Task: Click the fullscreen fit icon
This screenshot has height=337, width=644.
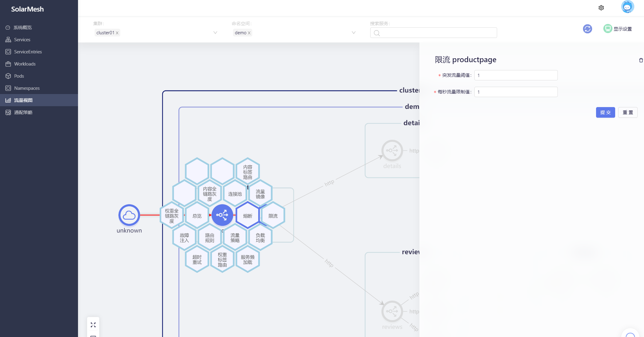Action: 93,325
